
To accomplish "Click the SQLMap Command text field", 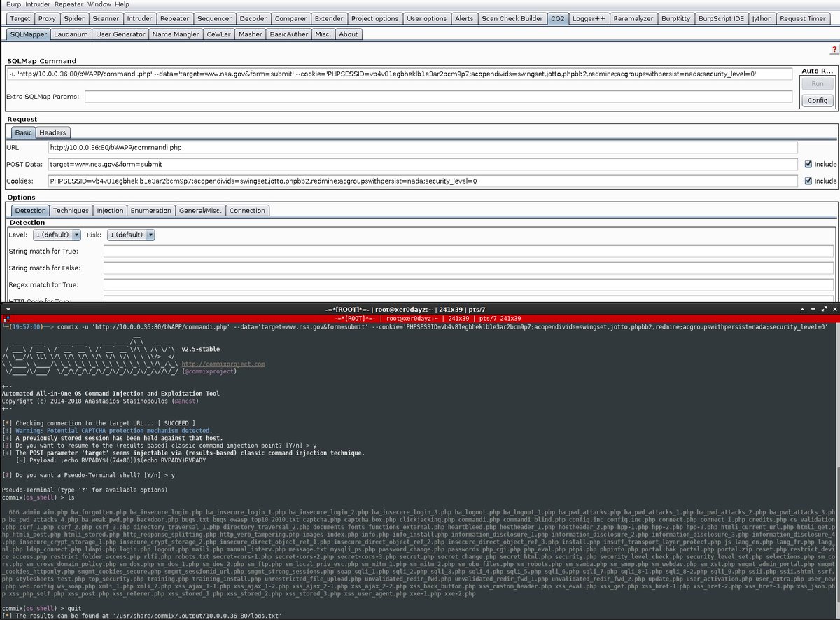I will [x=399, y=73].
